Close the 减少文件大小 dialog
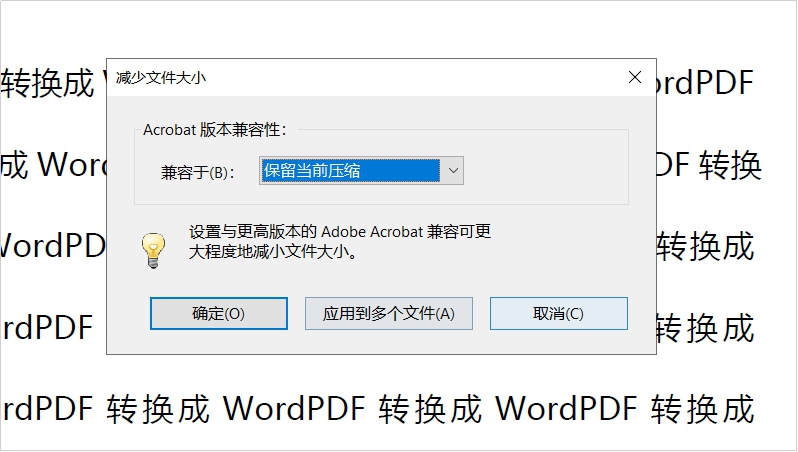The width and height of the screenshot is (798, 452). coord(635,77)
